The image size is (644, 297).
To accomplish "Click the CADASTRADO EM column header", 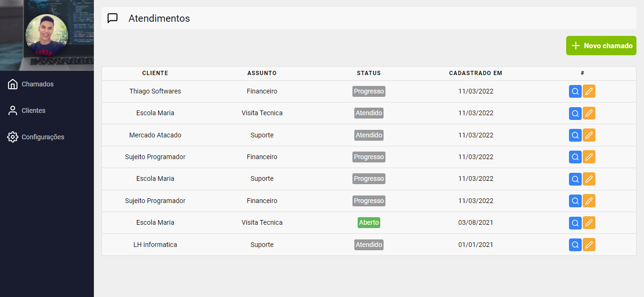I will pos(476,73).
